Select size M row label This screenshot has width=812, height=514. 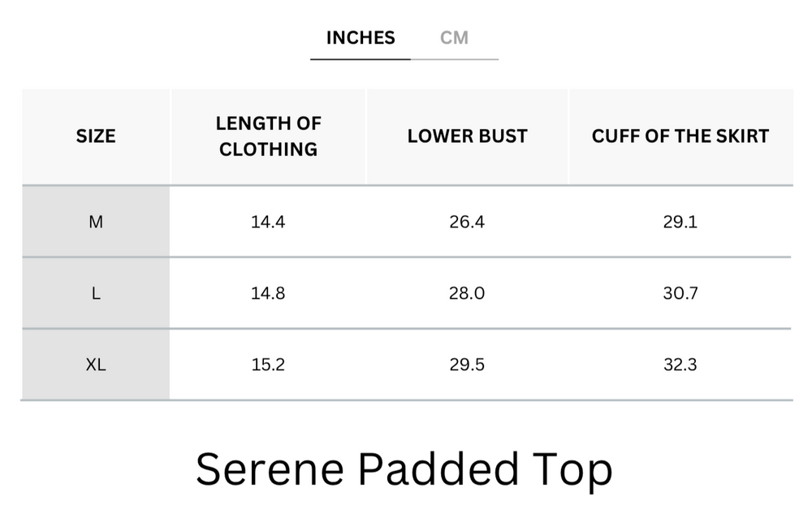(95, 221)
